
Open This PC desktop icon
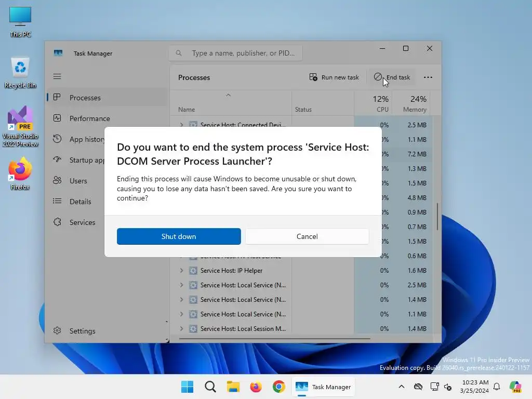coord(20,22)
